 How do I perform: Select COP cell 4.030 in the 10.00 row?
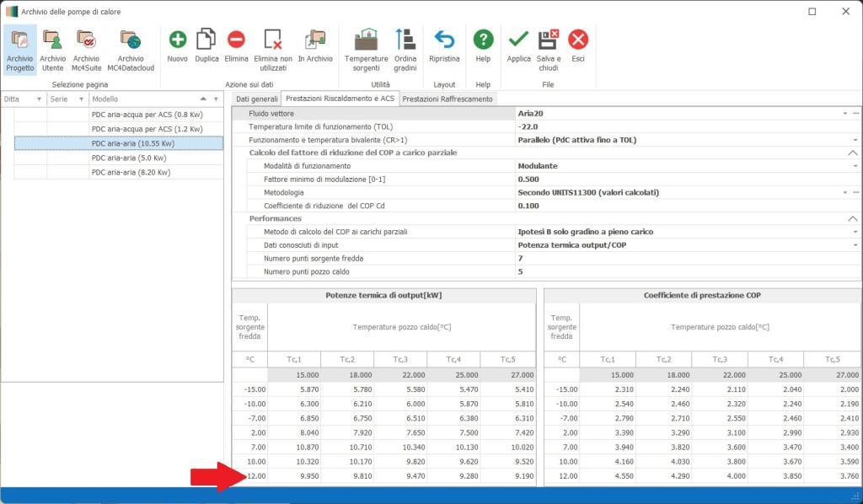(664, 462)
